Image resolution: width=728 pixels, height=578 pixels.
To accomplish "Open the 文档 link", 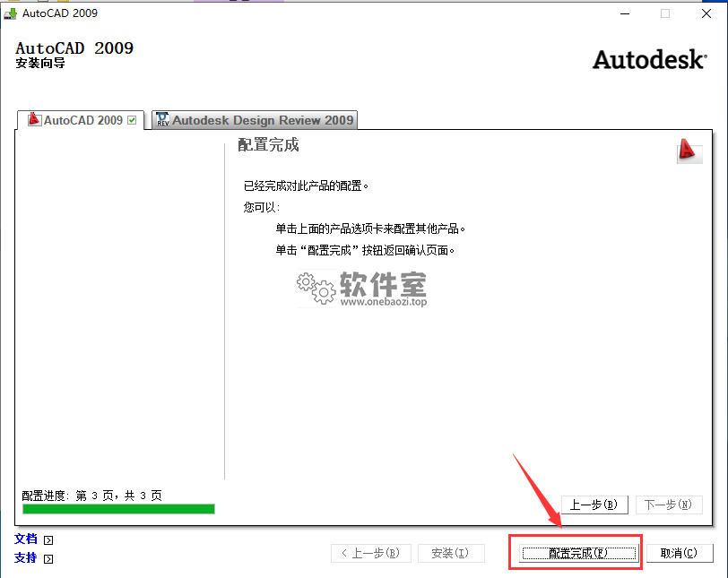I will click(26, 539).
